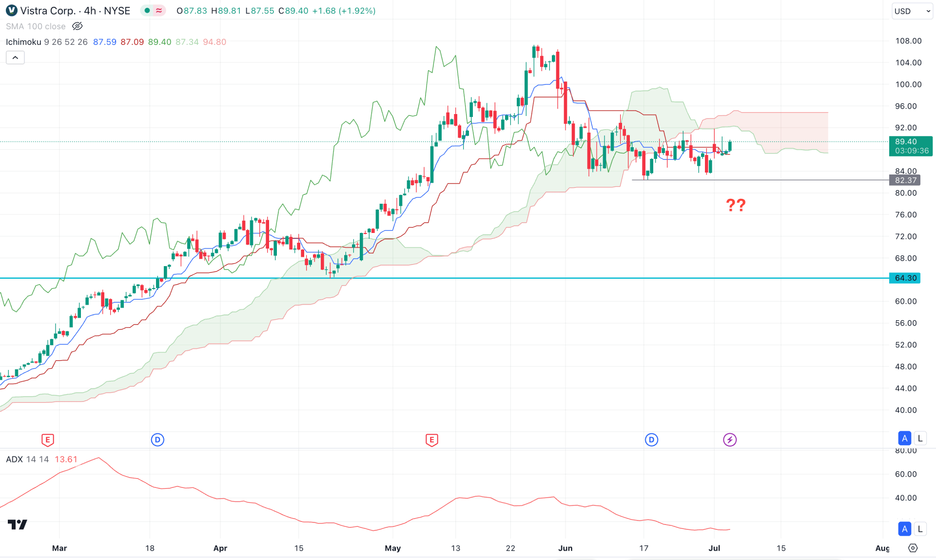Select the ADX 14 14 indicator legend
The image size is (936, 560).
pos(27,459)
